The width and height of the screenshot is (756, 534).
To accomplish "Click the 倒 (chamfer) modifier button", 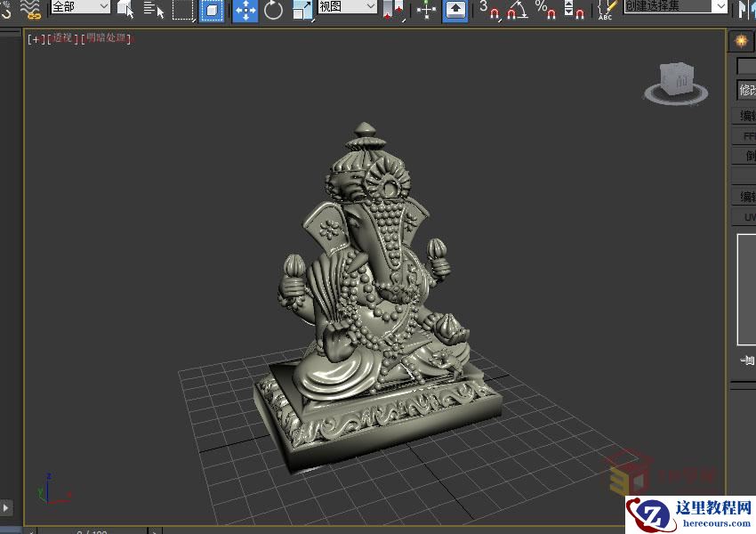I will coord(745,156).
